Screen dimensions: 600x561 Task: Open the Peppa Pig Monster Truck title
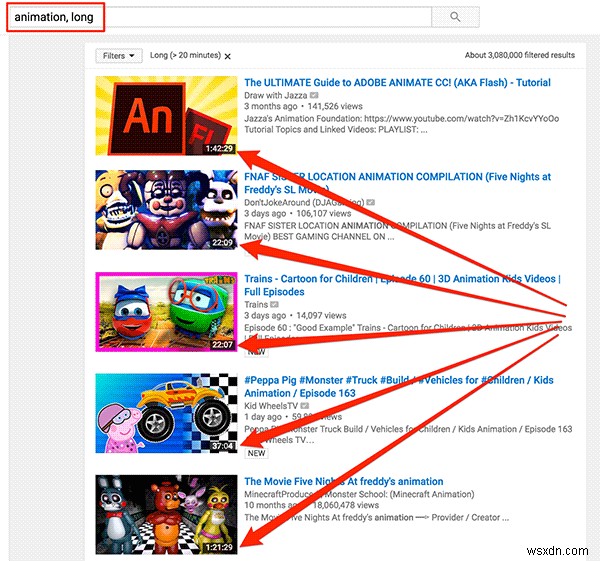[399, 387]
